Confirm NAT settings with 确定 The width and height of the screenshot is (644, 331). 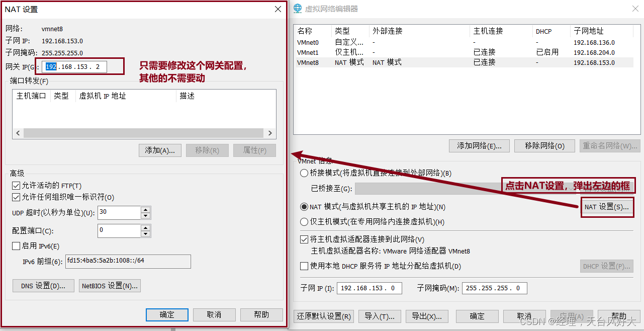pos(167,315)
